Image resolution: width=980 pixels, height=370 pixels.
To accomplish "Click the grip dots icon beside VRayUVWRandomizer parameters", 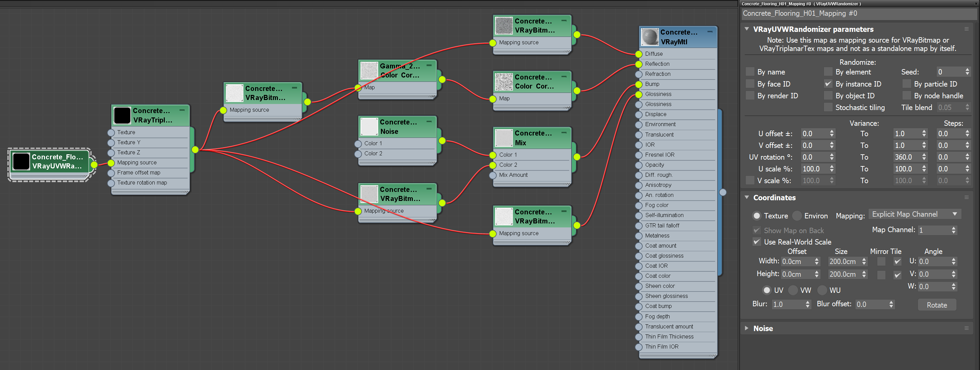I will (x=966, y=29).
